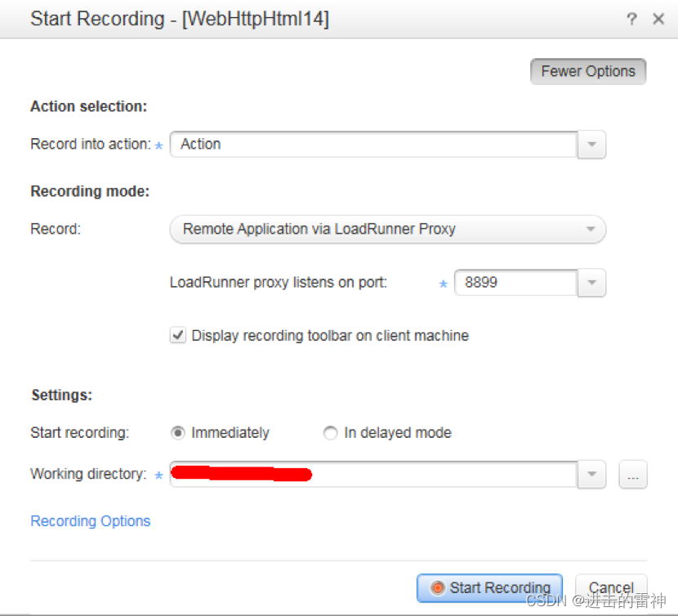The height and width of the screenshot is (616, 678).
Task: Open Recording Options
Action: click(90, 520)
